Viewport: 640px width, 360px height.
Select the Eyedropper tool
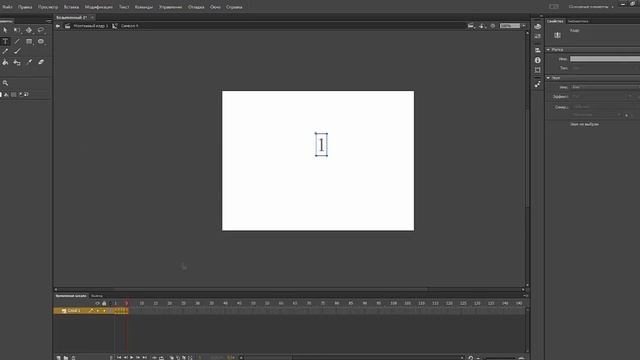pyautogui.click(x=29, y=62)
